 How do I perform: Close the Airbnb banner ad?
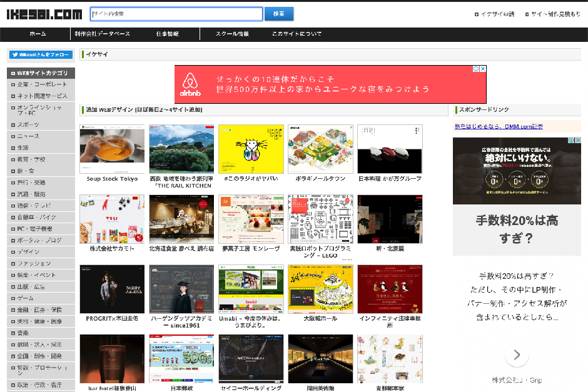click(x=483, y=69)
